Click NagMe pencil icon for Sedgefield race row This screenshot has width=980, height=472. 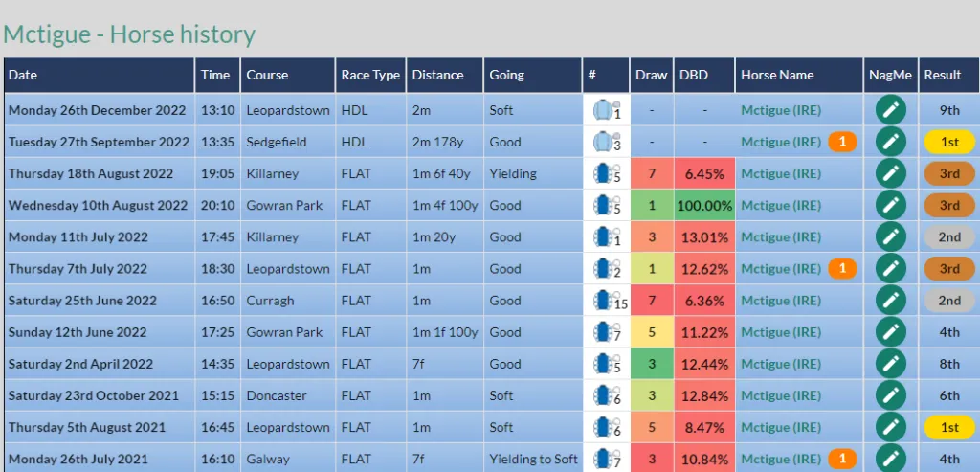pyautogui.click(x=891, y=142)
